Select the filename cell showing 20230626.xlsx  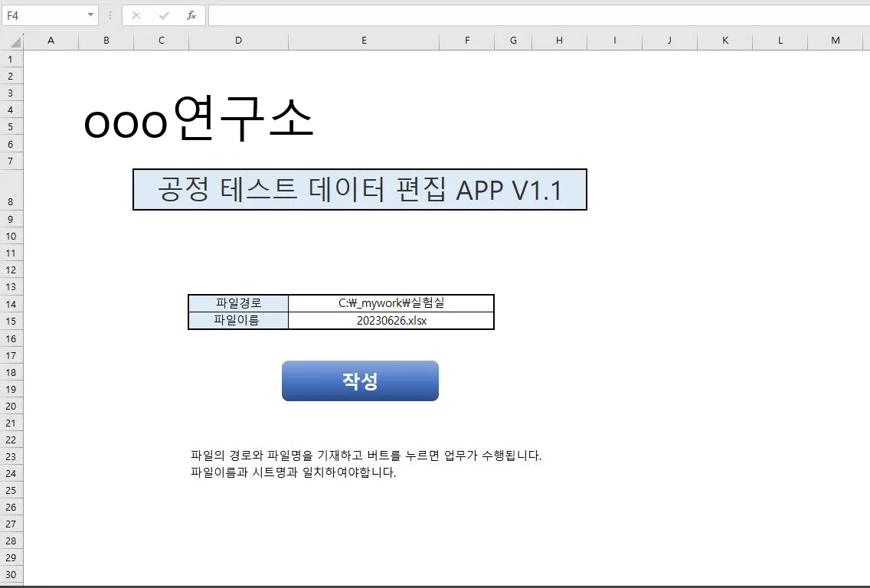click(391, 320)
